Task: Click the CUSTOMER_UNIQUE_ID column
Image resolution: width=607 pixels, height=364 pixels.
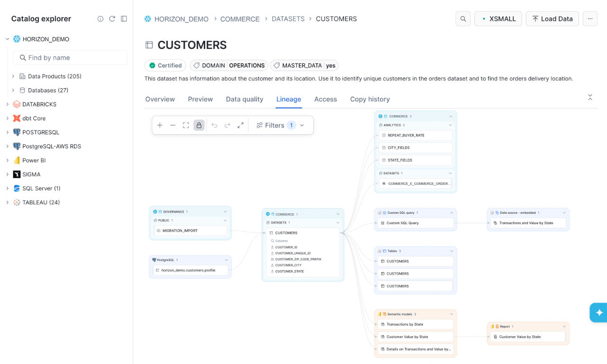Action: 293,253
